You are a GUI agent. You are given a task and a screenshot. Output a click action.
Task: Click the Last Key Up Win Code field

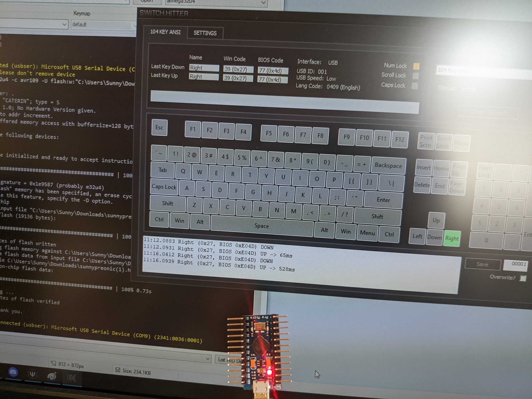click(237, 78)
